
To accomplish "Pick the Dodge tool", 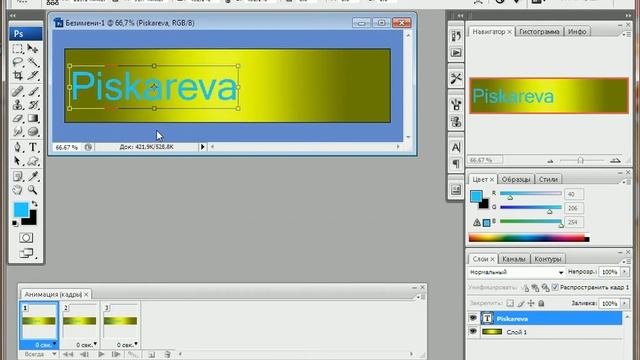I will [x=33, y=131].
